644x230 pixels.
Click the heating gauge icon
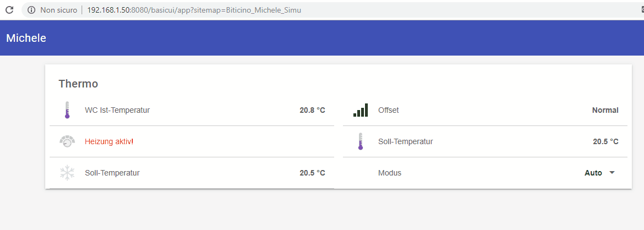tap(67, 141)
